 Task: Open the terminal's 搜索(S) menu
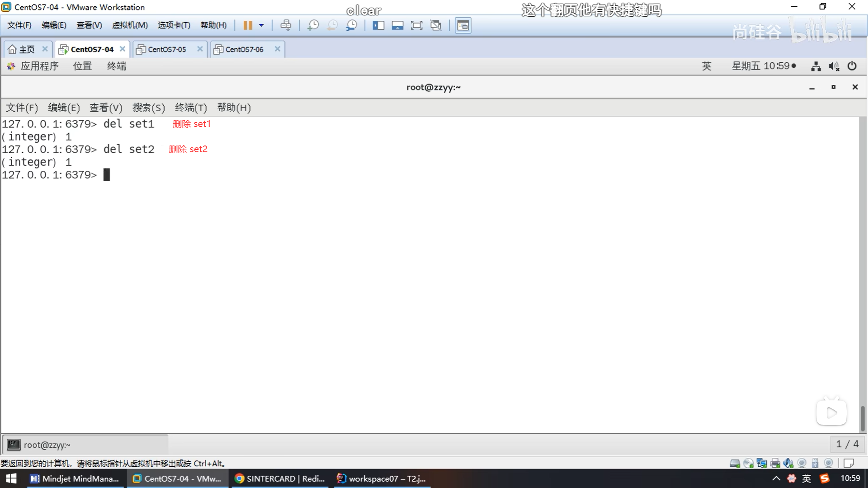[x=148, y=108]
